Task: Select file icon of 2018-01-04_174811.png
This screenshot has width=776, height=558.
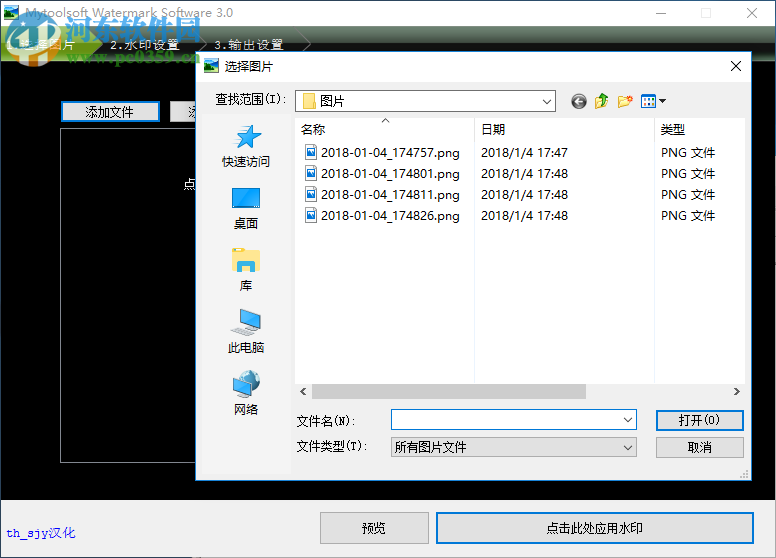Action: [x=311, y=194]
